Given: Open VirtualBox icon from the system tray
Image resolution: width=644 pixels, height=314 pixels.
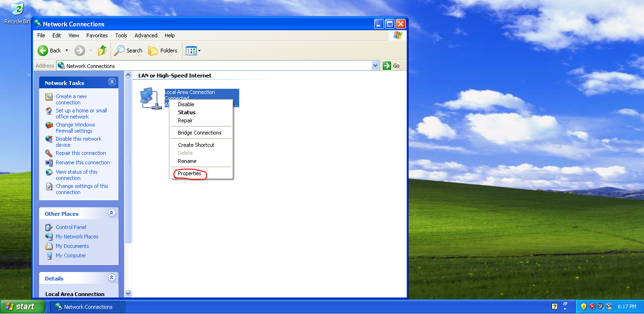Looking at the screenshot, I should [x=609, y=306].
